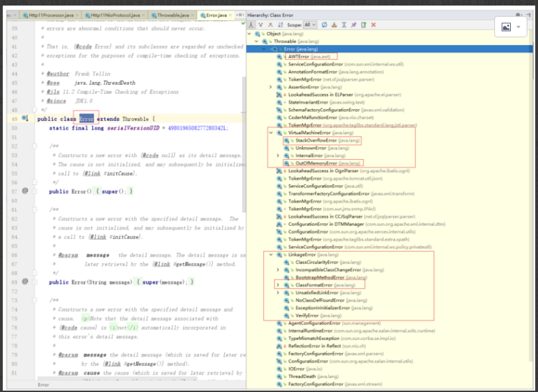The height and width of the screenshot is (392, 538).
Task: Expand the AssertionError node
Action: (270, 87)
